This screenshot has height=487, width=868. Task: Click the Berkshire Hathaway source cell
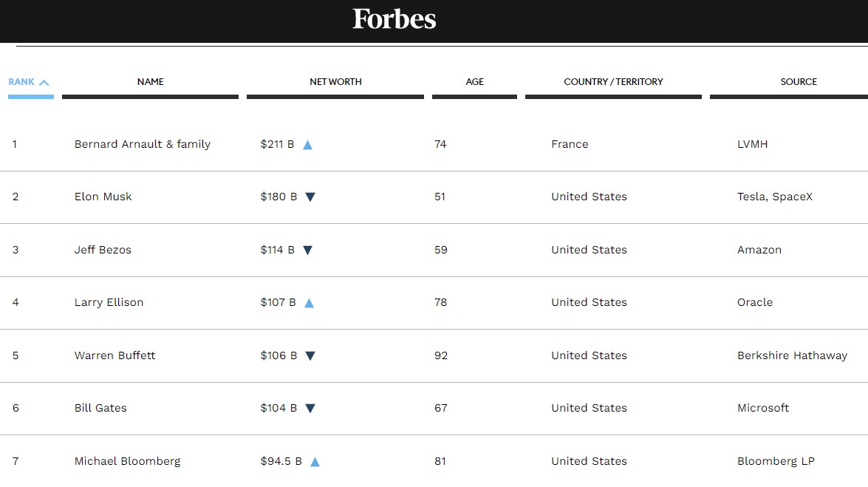point(792,355)
